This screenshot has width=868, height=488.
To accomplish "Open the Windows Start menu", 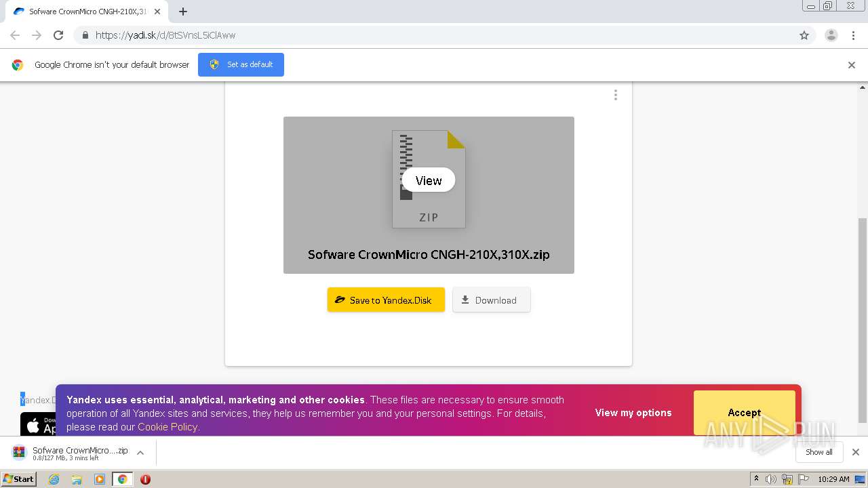I will point(19,479).
